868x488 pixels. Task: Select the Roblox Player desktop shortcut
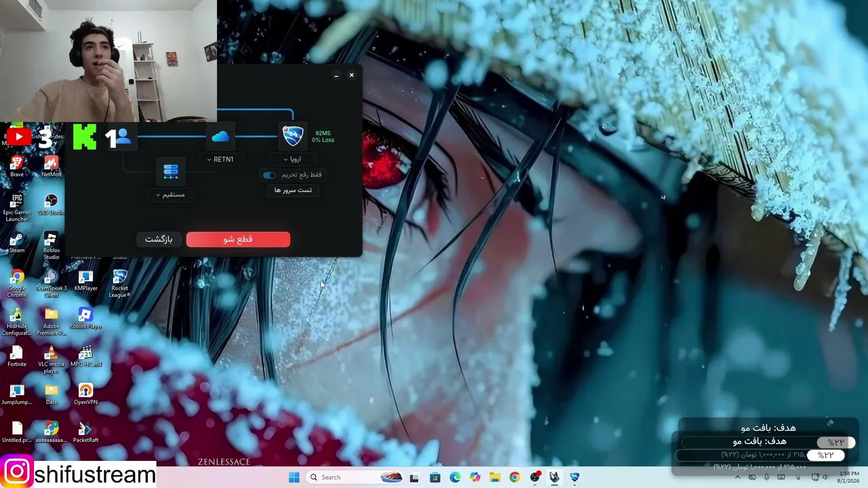pos(85,318)
